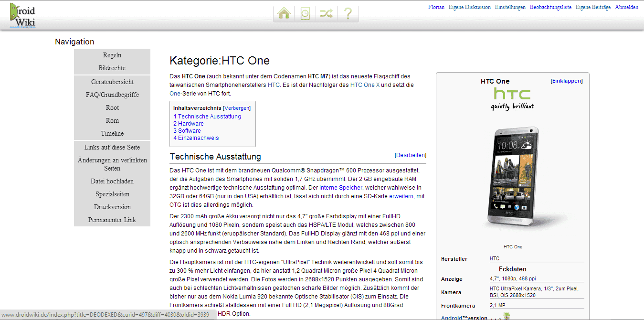Open the OTG link
Image resolution: width=644 pixels, height=320 pixels.
tap(175, 205)
